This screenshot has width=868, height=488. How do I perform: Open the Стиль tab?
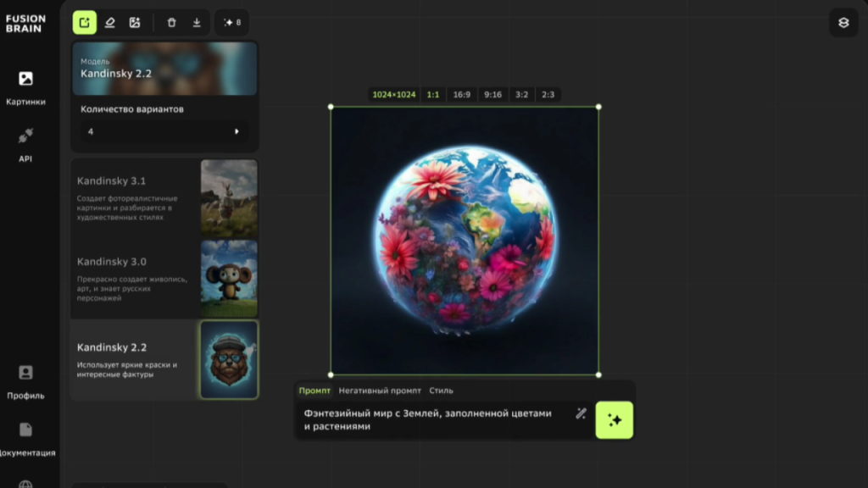[x=441, y=391]
